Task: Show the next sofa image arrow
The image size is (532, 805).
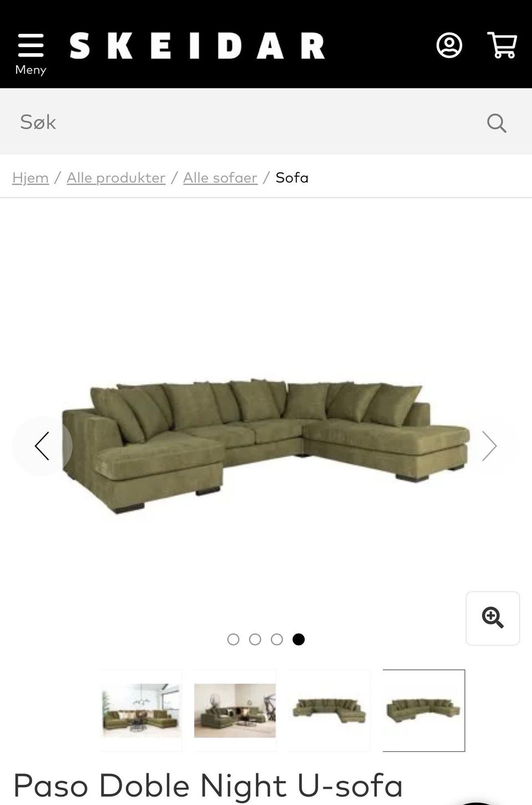Action: coord(489,446)
